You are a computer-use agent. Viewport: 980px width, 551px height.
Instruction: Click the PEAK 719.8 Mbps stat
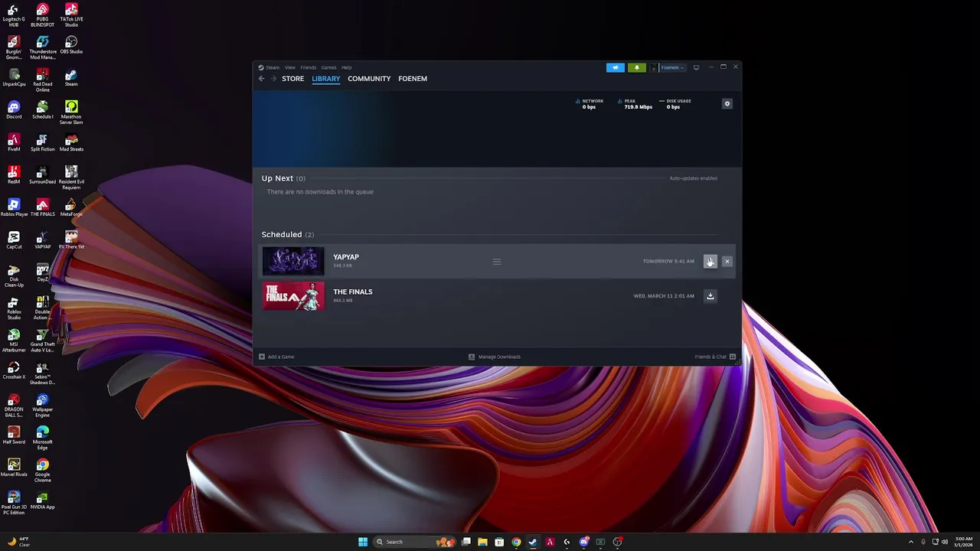pyautogui.click(x=635, y=104)
